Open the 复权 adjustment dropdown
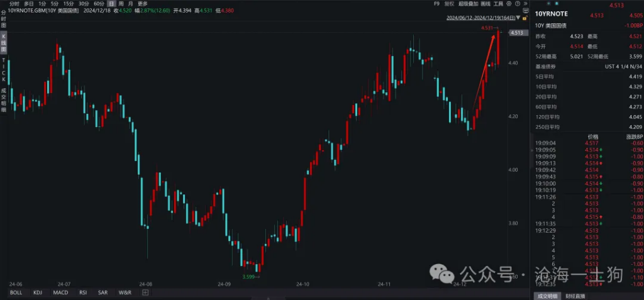 coord(449,4)
